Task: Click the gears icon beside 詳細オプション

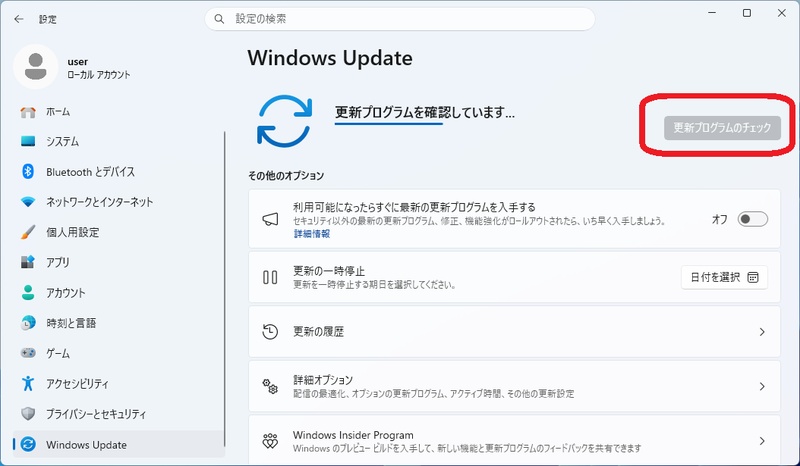Action: pos(270,386)
